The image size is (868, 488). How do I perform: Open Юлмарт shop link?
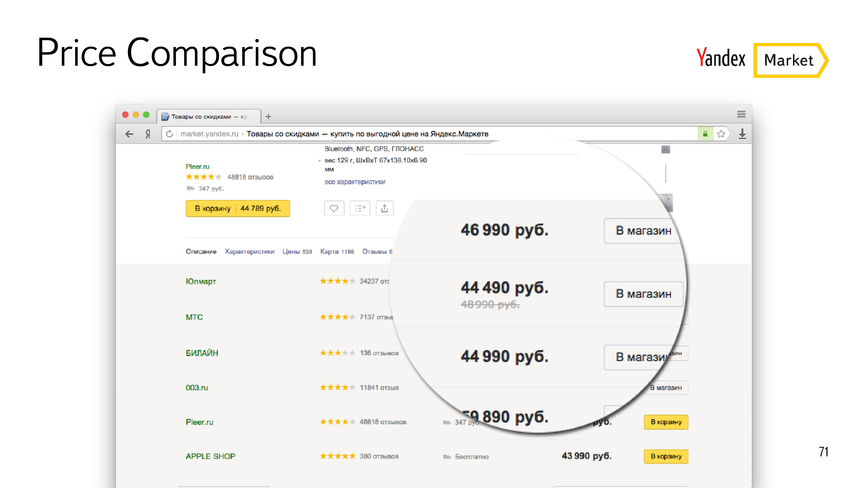201,281
